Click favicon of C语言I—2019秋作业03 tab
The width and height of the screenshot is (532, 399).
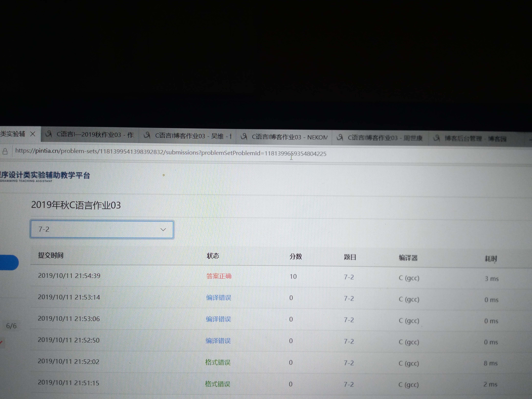[x=49, y=134]
